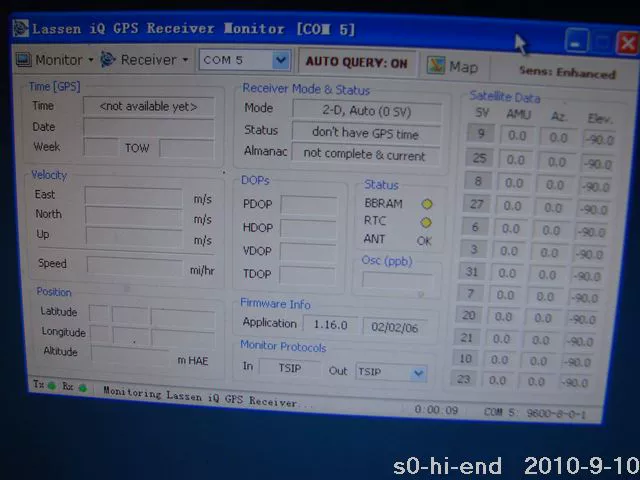The height and width of the screenshot is (480, 640).
Task: Select satellite SV 23 cell
Action: [464, 379]
